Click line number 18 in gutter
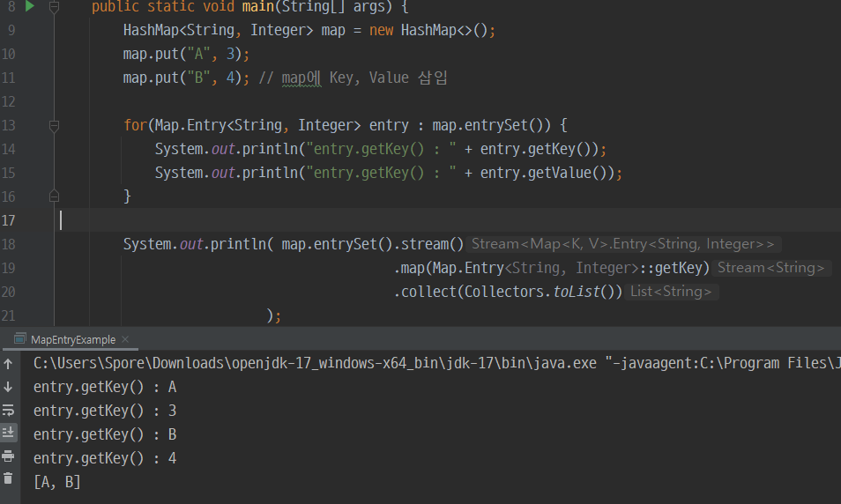This screenshot has width=841, height=504. pyautogui.click(x=8, y=244)
